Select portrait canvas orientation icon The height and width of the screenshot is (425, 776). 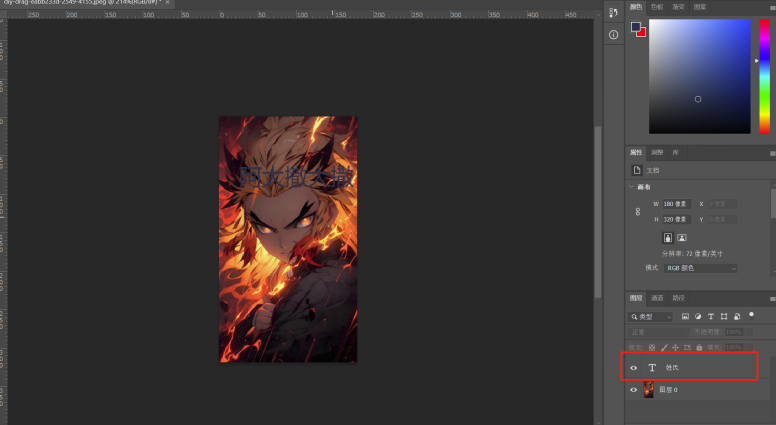click(668, 238)
